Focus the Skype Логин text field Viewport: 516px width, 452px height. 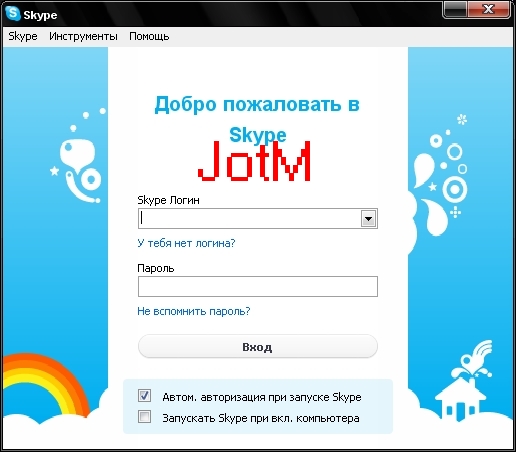(x=250, y=219)
